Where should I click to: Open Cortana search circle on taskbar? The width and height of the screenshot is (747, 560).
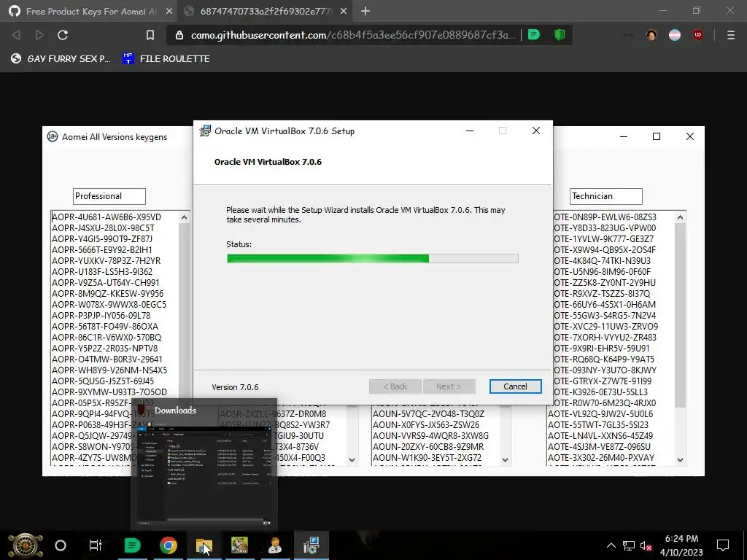[61, 545]
